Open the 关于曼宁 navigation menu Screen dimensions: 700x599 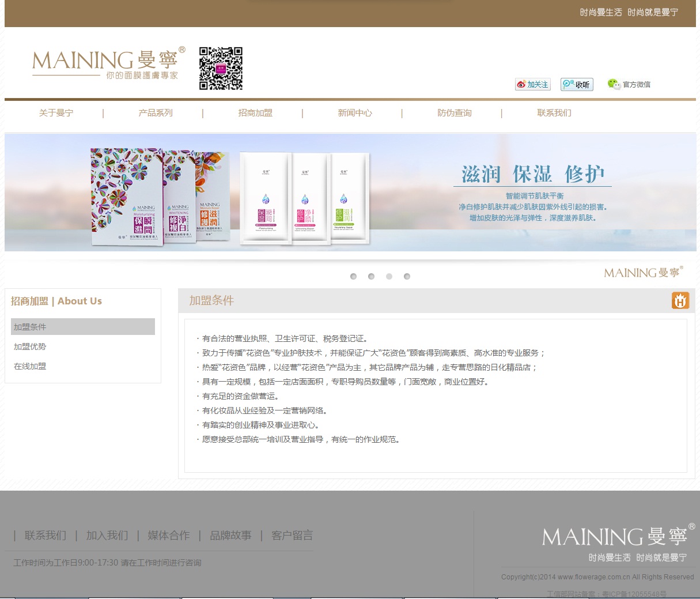(56, 113)
